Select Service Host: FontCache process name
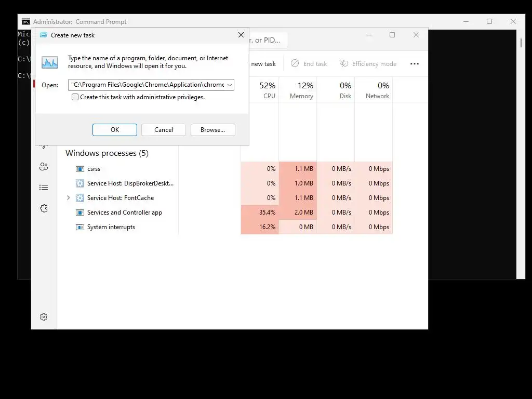The image size is (532, 399). pyautogui.click(x=121, y=198)
